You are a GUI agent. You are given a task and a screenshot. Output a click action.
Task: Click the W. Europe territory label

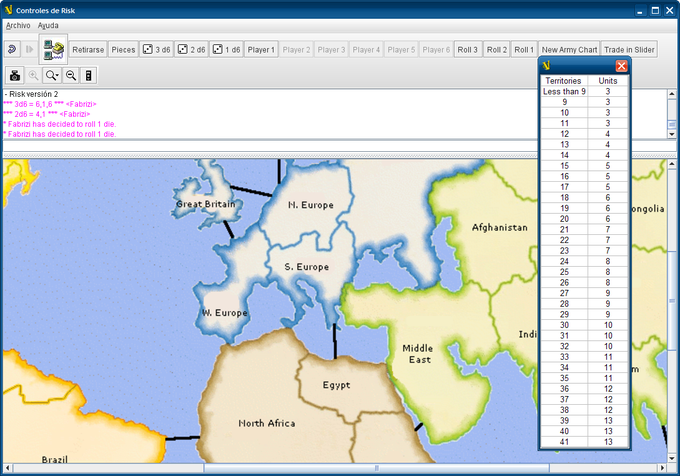click(225, 313)
